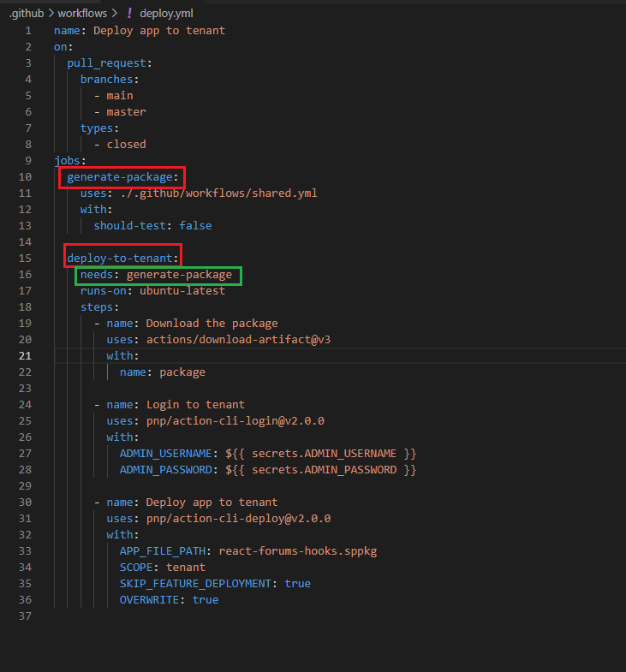The width and height of the screenshot is (626, 672).
Task: Select deploy.yml in the breadcrumb path
Action: pyautogui.click(x=160, y=14)
